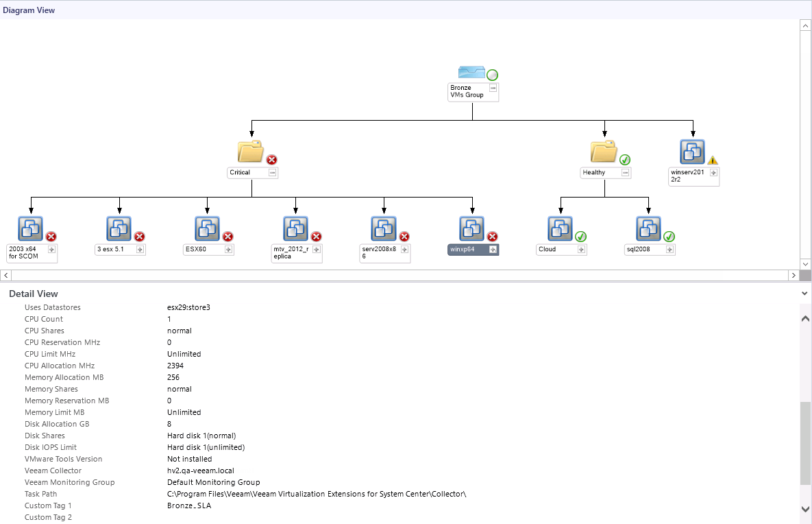Click the esx29:store3 datastore value
Image resolution: width=812 pixels, height=524 pixels.
tap(188, 307)
